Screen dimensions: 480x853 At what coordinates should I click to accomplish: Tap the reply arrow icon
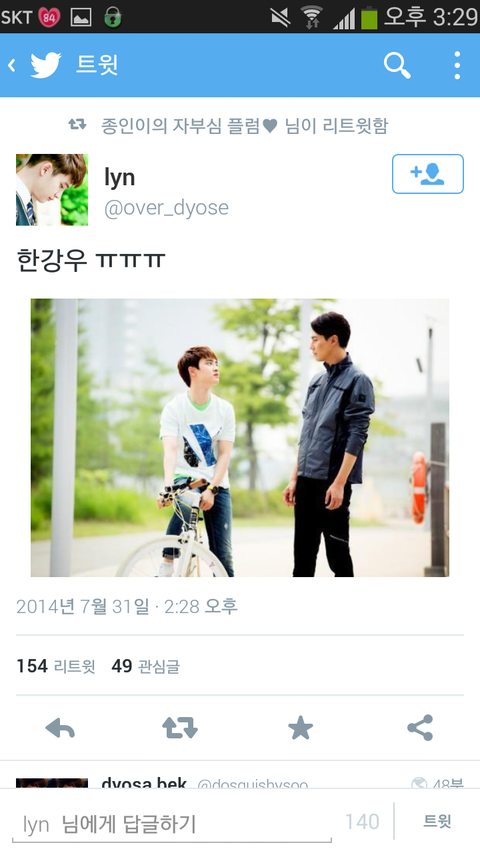[60, 727]
